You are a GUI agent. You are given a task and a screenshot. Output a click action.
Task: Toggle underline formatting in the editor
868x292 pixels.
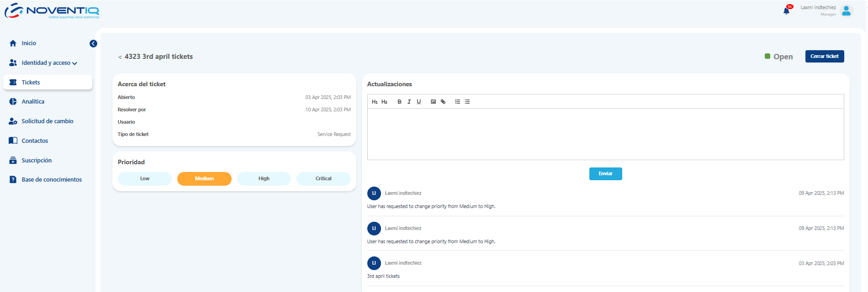point(418,102)
